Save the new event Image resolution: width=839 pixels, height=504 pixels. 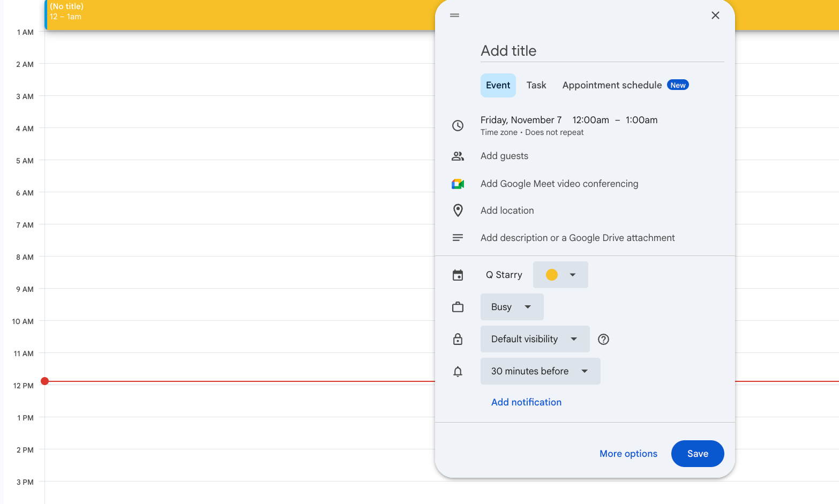697,454
